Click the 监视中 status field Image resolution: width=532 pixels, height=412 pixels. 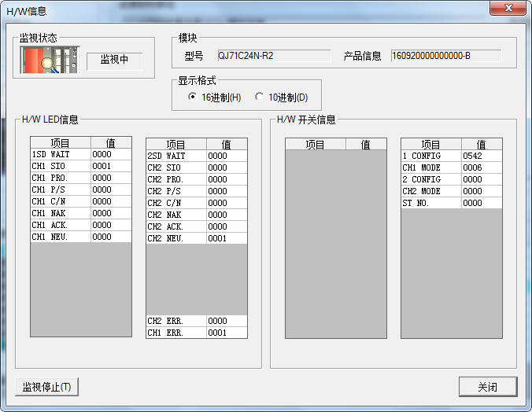click(x=114, y=61)
